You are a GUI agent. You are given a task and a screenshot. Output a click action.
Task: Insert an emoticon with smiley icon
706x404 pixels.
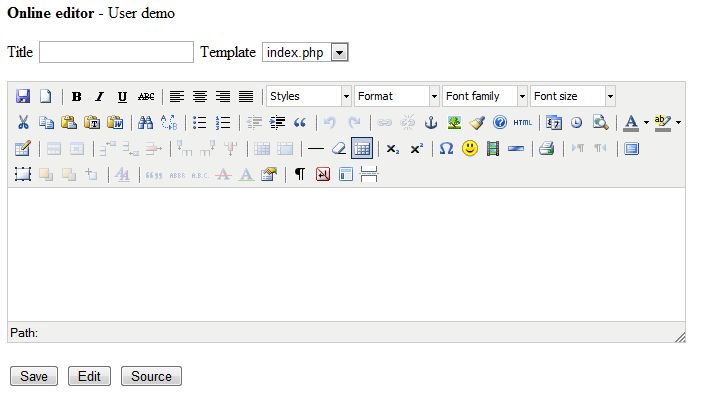pyautogui.click(x=470, y=149)
